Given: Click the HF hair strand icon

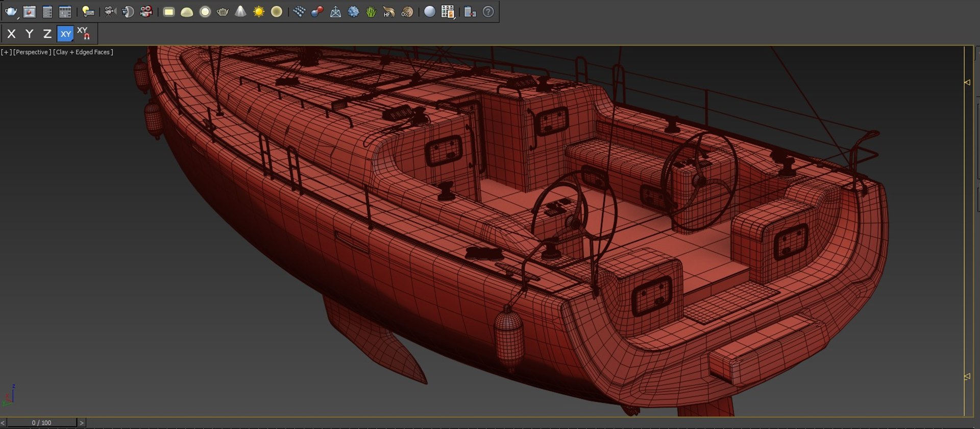Looking at the screenshot, I should 389,12.
